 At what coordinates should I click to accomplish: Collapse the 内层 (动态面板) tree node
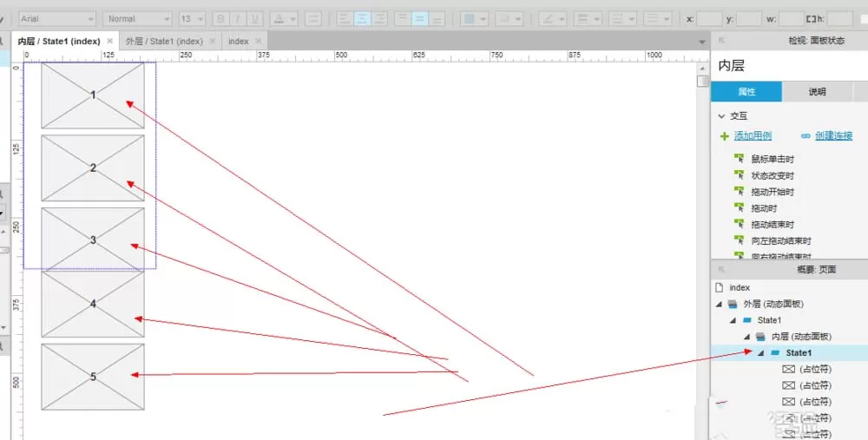pyautogui.click(x=746, y=337)
